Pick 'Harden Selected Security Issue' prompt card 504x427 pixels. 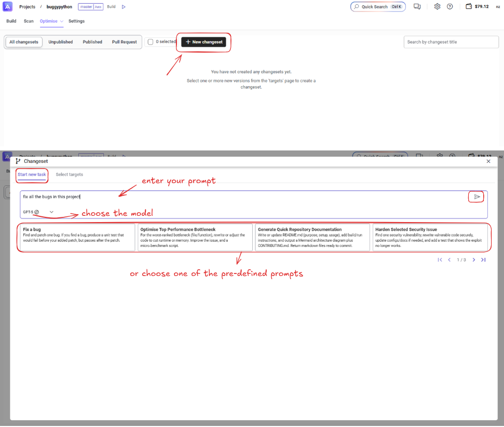[429, 237]
